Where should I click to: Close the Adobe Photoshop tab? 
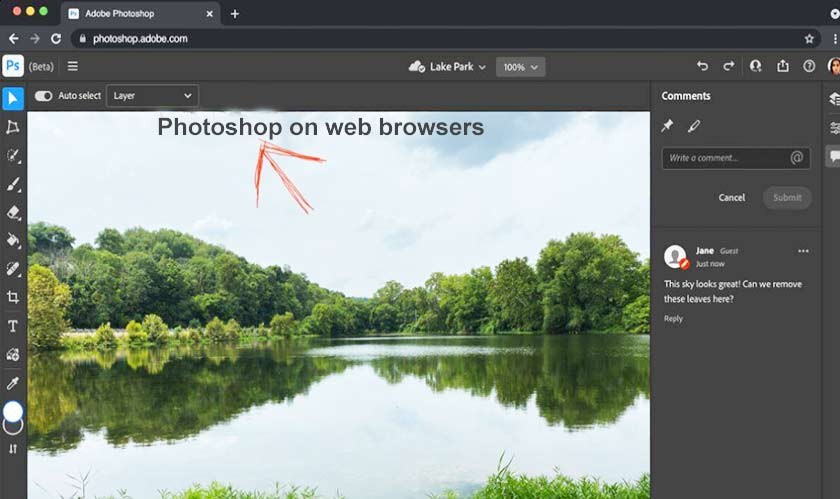[x=209, y=14]
